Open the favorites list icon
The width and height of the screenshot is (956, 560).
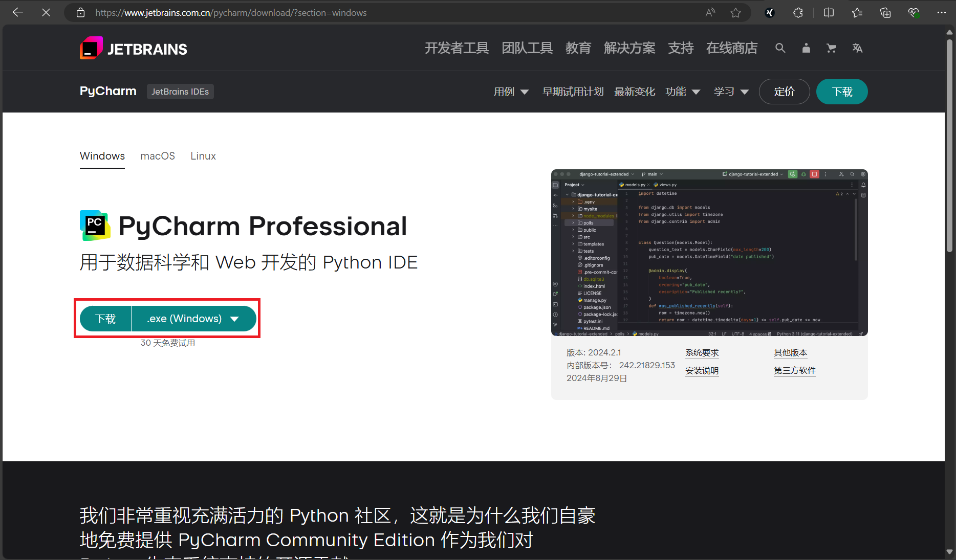point(857,12)
